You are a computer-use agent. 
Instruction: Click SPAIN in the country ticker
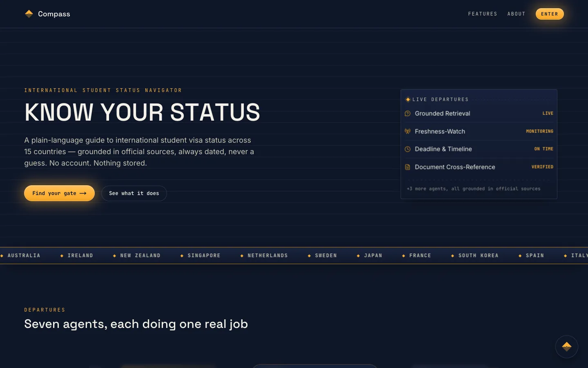point(535,256)
